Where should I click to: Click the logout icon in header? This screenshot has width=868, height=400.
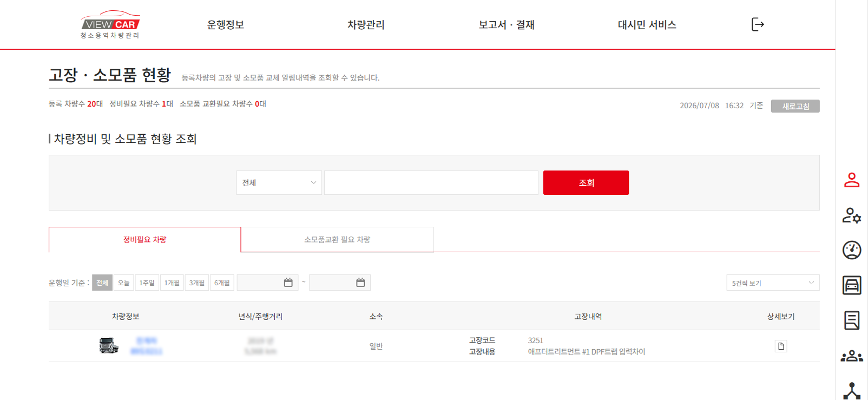[x=758, y=24]
